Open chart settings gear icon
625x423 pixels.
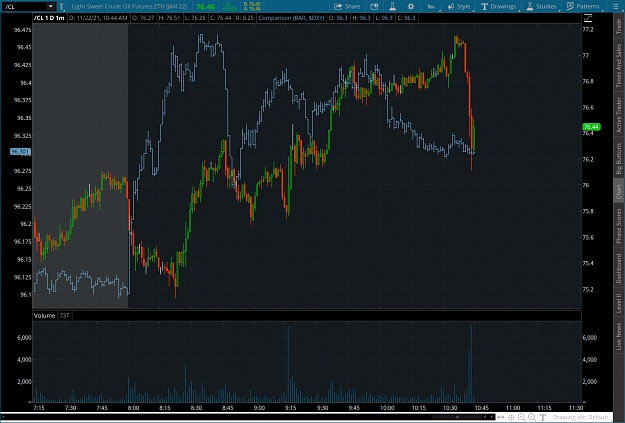pos(411,6)
